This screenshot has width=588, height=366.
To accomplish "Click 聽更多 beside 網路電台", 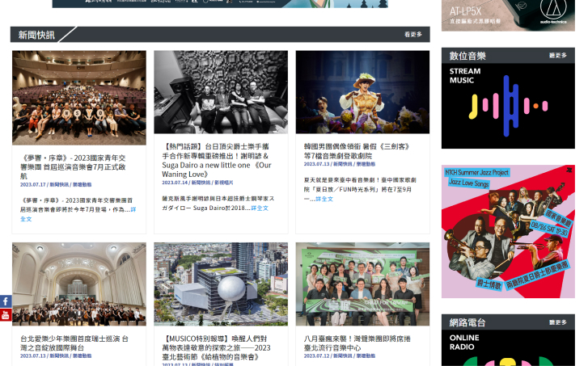I will (557, 322).
